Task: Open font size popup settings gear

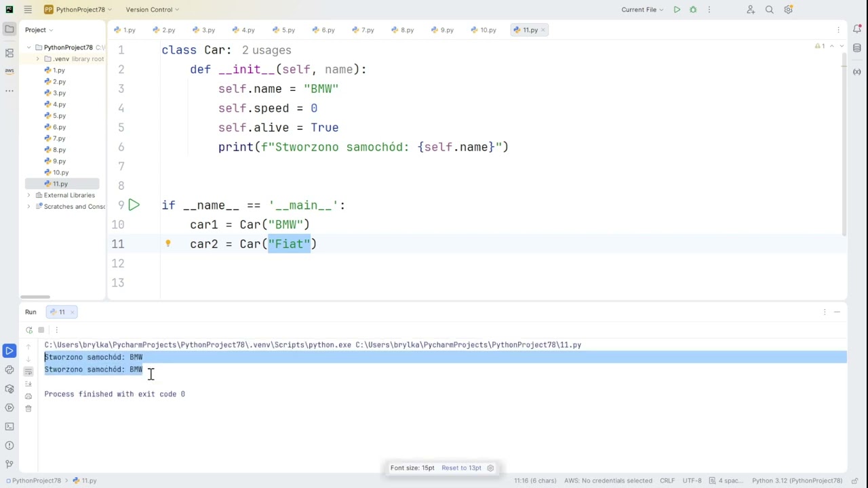Action: (490, 468)
